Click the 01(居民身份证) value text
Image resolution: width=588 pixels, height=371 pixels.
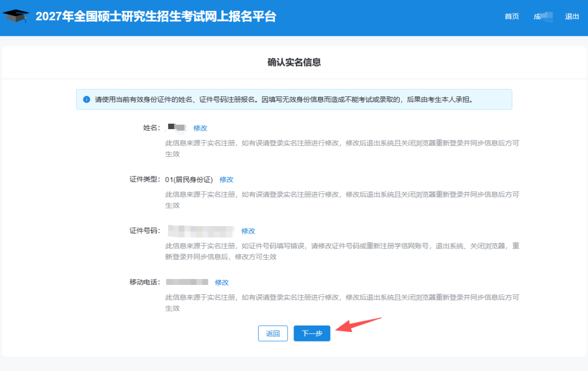coord(189,180)
